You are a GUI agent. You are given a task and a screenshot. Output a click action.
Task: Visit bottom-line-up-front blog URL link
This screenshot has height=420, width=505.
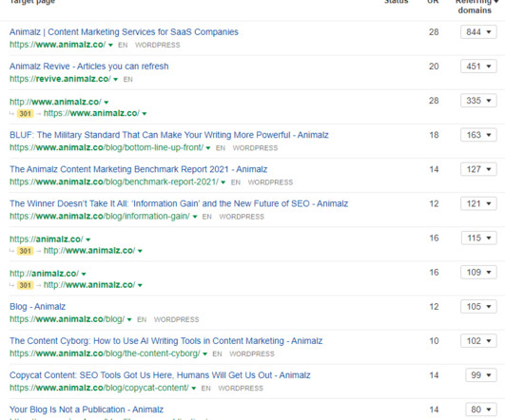tap(107, 147)
